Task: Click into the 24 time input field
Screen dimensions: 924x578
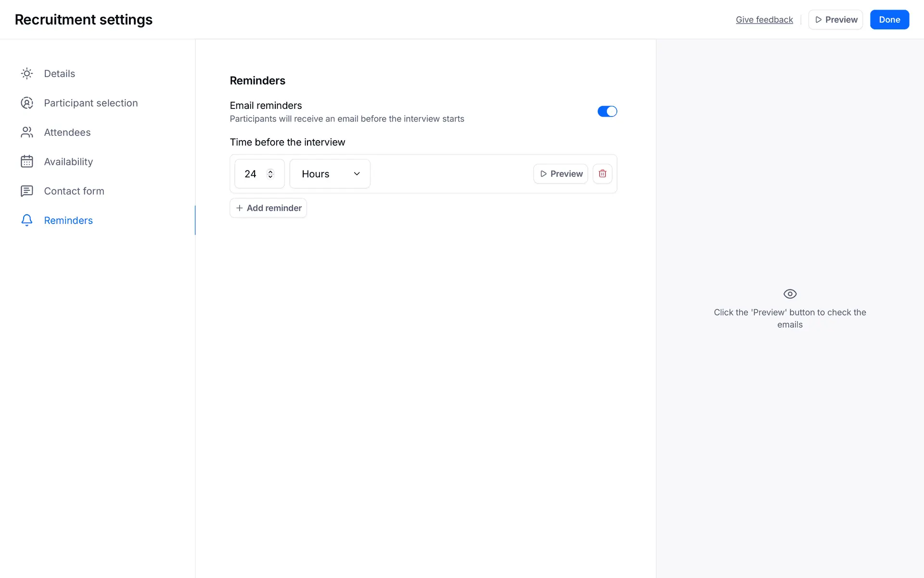Action: 251,174
